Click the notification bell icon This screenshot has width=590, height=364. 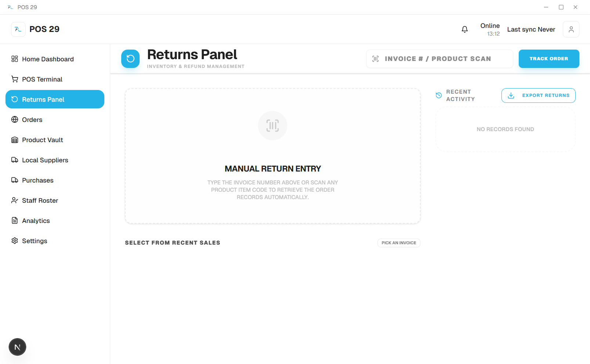click(465, 29)
